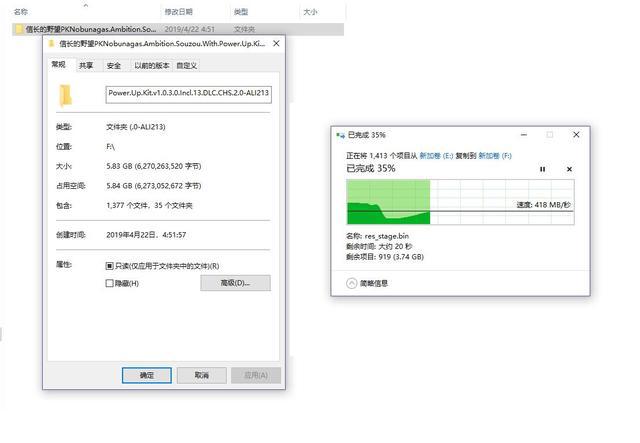Click copy icon in progress window title
The width and height of the screenshot is (640, 443).
[x=340, y=135]
